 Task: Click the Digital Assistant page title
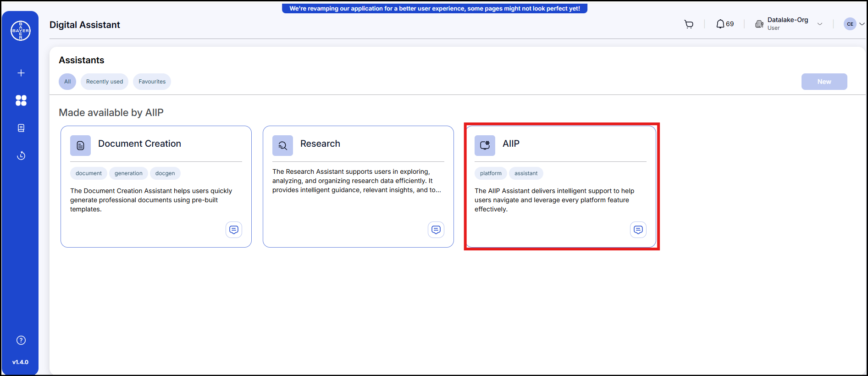(x=85, y=25)
